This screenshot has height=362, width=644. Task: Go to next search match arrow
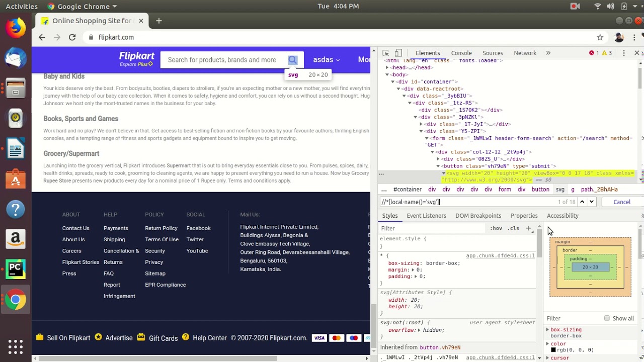coord(592,202)
